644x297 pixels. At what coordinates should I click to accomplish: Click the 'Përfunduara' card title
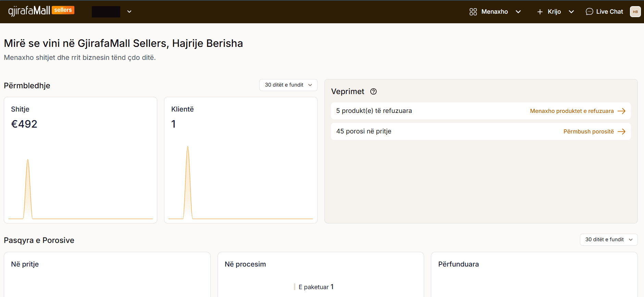pyautogui.click(x=458, y=264)
